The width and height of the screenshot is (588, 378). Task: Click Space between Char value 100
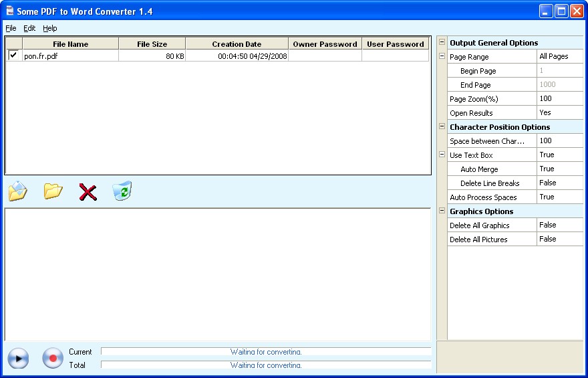click(560, 140)
